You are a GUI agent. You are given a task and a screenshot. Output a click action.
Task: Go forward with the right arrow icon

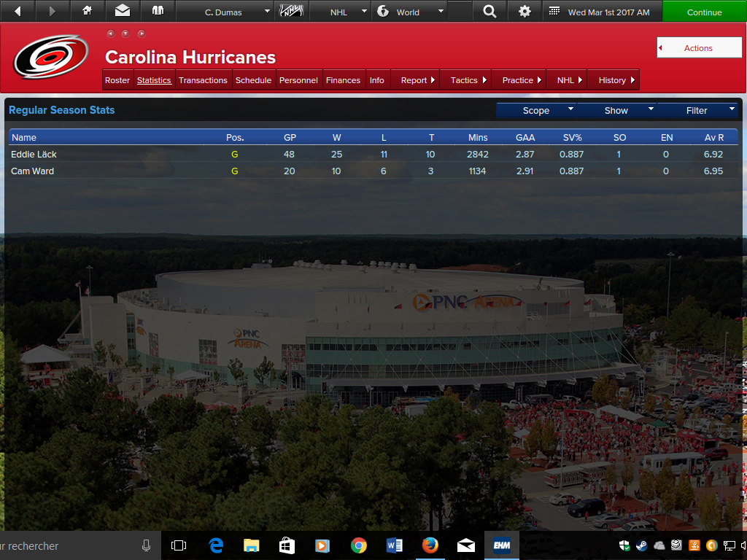click(x=53, y=11)
